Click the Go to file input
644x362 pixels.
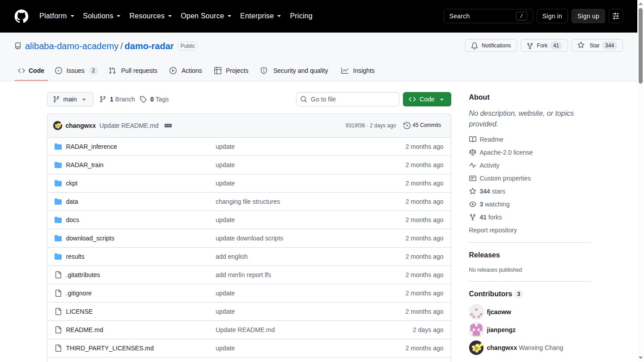point(347,99)
